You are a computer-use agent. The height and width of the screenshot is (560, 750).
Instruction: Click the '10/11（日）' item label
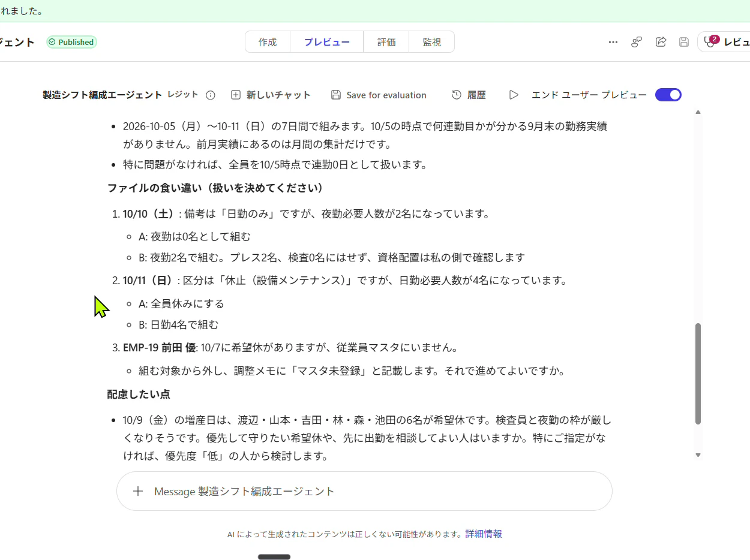coord(150,280)
